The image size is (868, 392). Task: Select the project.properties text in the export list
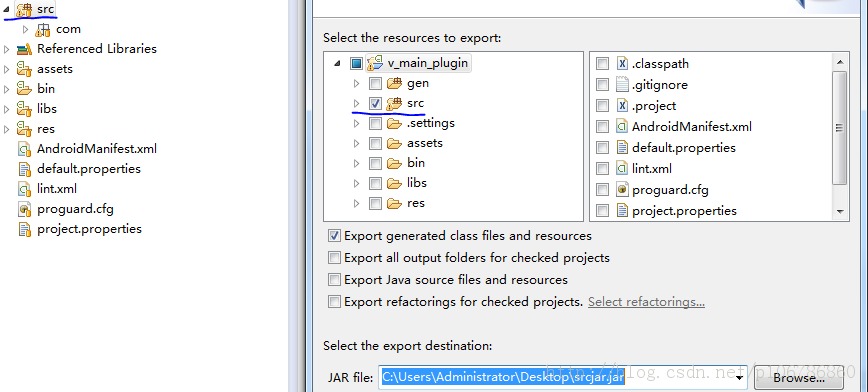(x=684, y=211)
